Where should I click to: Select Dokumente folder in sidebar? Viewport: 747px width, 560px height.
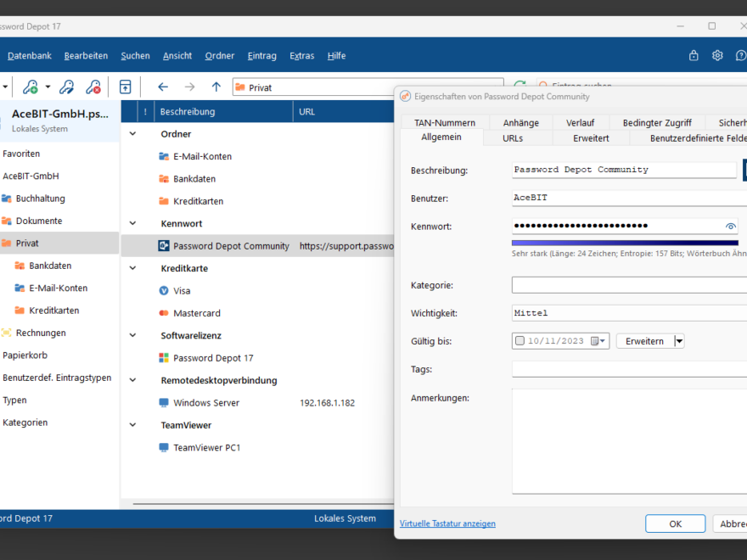coord(38,221)
